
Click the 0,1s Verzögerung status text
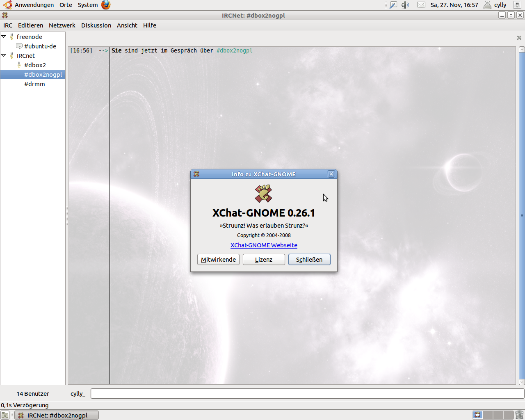pos(25,405)
